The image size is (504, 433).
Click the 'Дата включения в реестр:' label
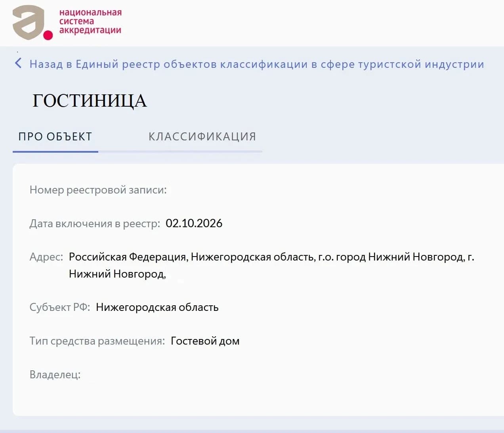[95, 224]
